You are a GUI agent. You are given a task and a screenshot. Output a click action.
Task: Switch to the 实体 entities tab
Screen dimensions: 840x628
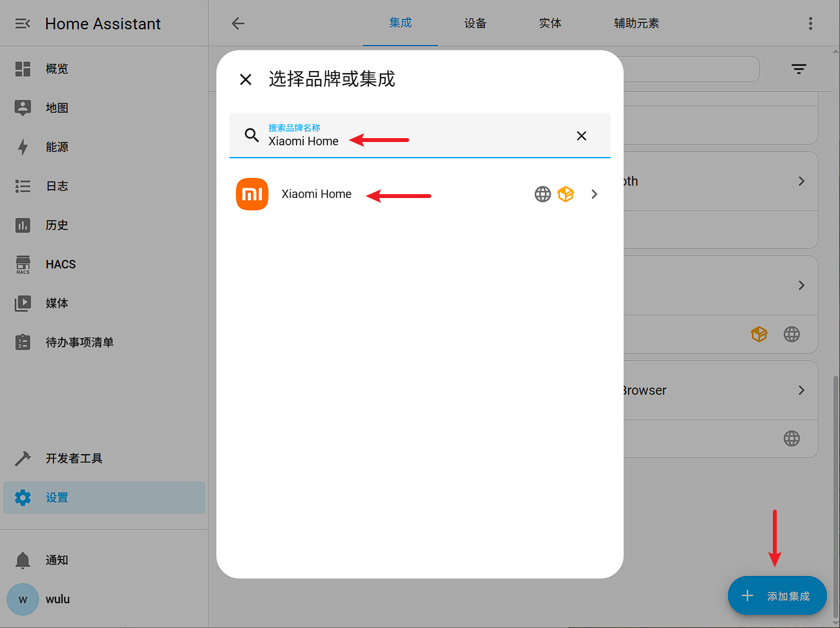(x=550, y=23)
